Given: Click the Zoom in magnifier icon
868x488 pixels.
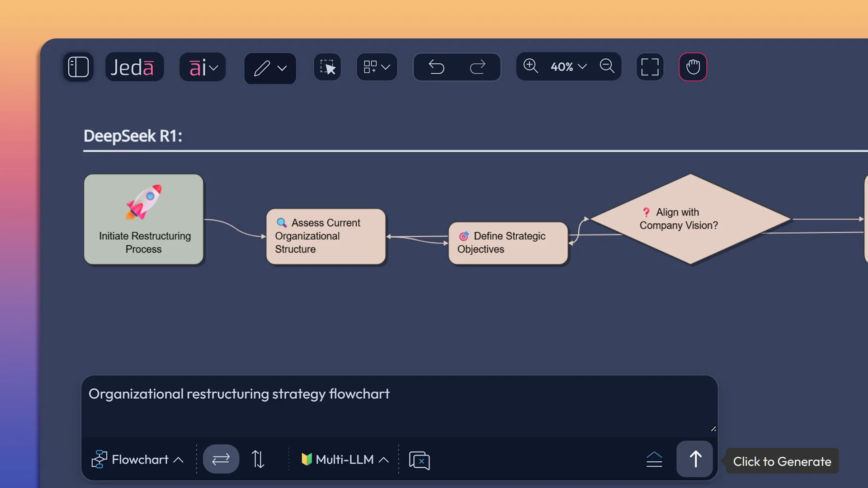Looking at the screenshot, I should click(531, 66).
